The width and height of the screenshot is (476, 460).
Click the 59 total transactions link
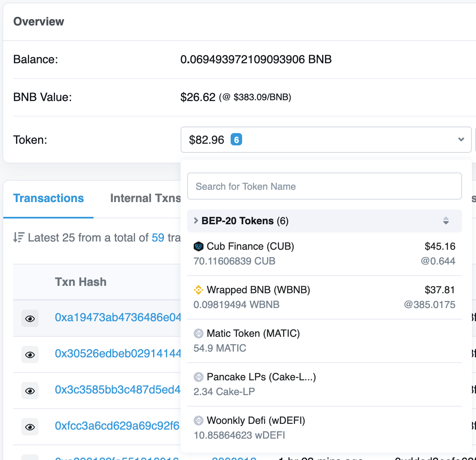pyautogui.click(x=158, y=237)
